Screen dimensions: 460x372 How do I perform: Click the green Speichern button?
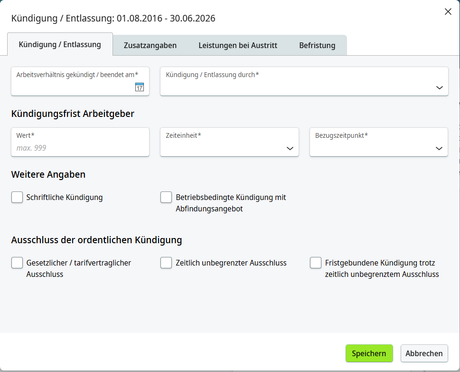369,353
